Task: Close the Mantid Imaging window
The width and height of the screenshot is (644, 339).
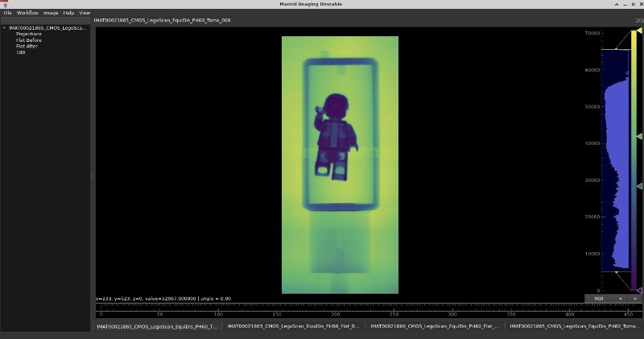Action: pos(641,4)
